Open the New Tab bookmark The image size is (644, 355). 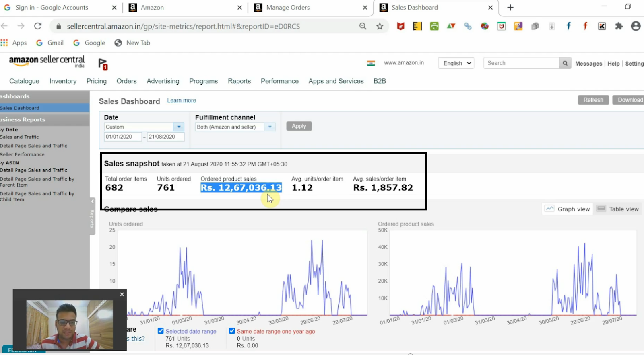coord(132,43)
